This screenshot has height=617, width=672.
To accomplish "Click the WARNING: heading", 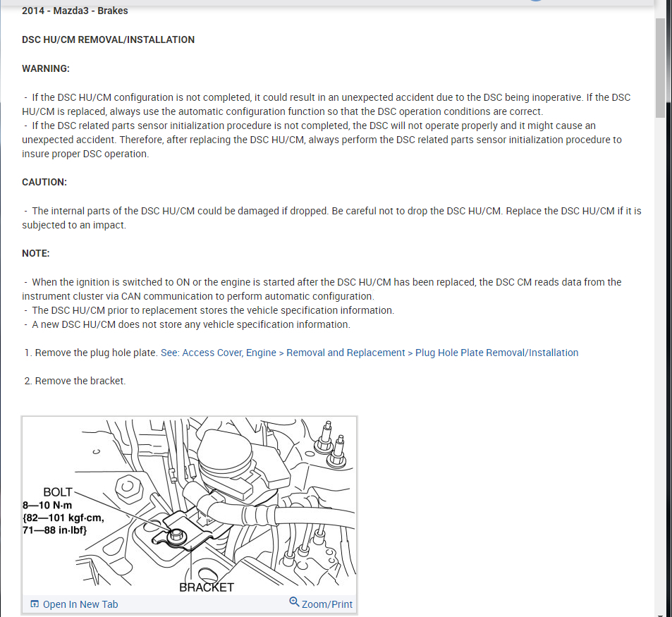I will tap(46, 68).
